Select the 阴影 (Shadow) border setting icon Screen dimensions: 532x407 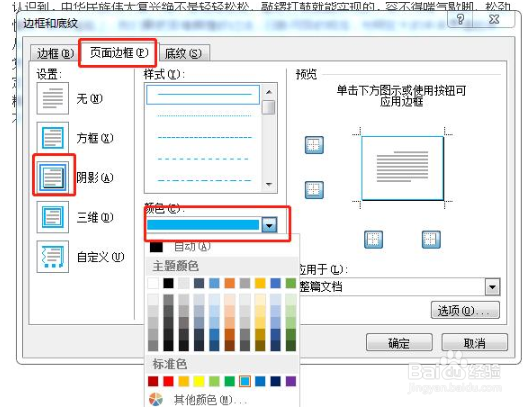coord(53,177)
